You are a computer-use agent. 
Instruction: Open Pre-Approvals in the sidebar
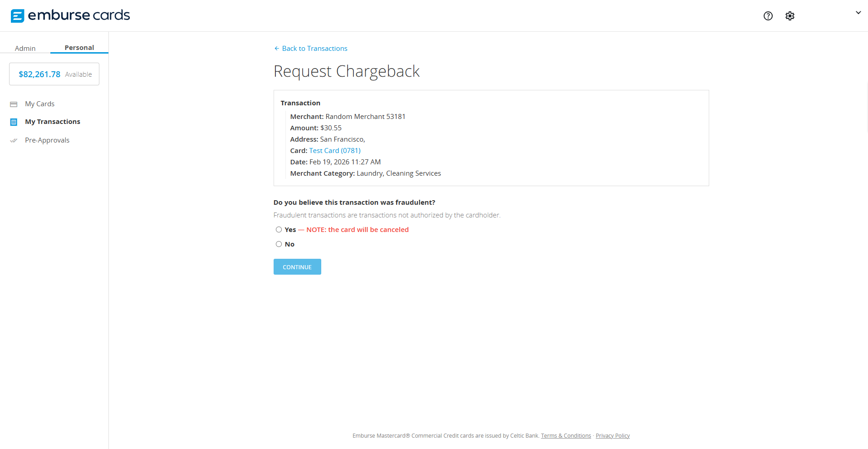pos(47,140)
